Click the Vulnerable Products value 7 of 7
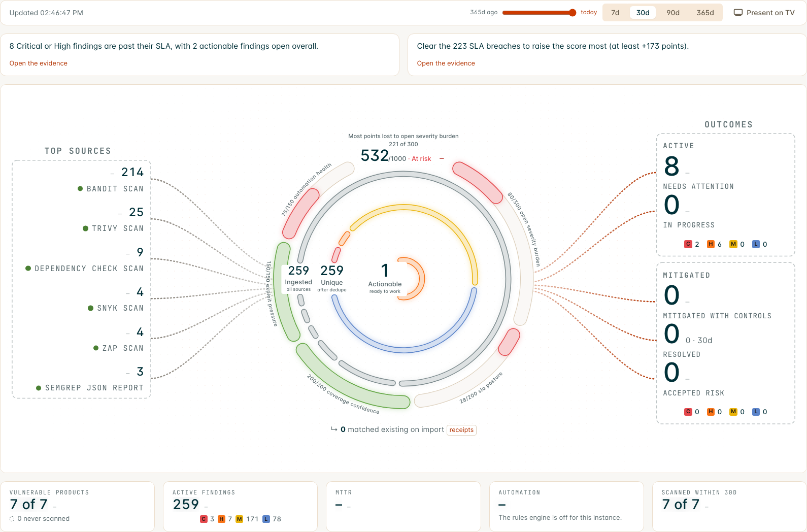Image resolution: width=807 pixels, height=532 pixels. coord(28,505)
